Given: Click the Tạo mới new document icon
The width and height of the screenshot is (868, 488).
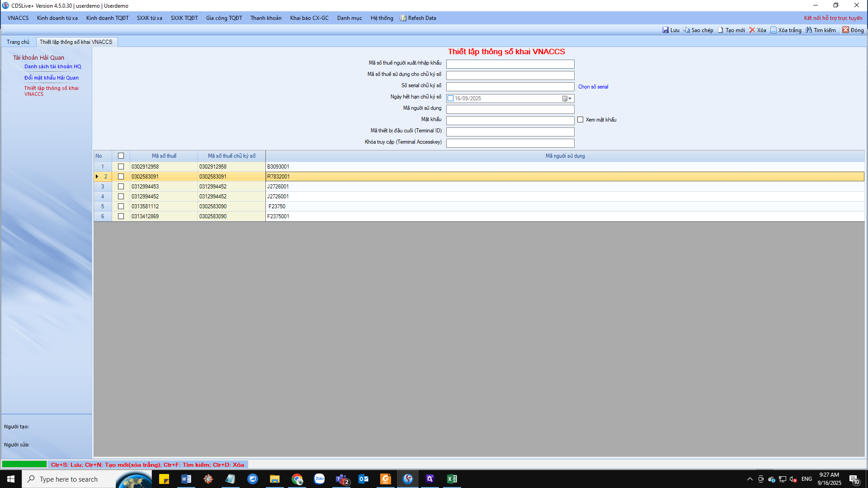Looking at the screenshot, I should coord(721,30).
